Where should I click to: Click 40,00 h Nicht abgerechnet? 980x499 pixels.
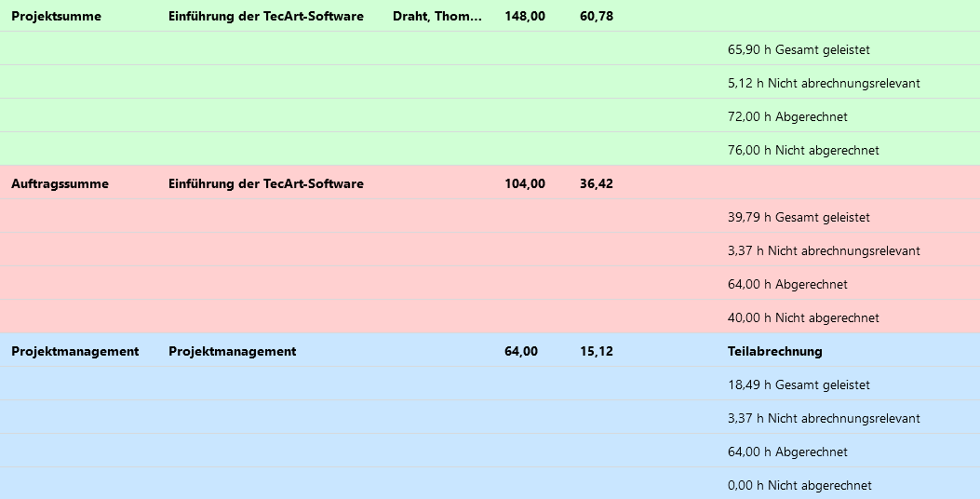[x=803, y=317]
